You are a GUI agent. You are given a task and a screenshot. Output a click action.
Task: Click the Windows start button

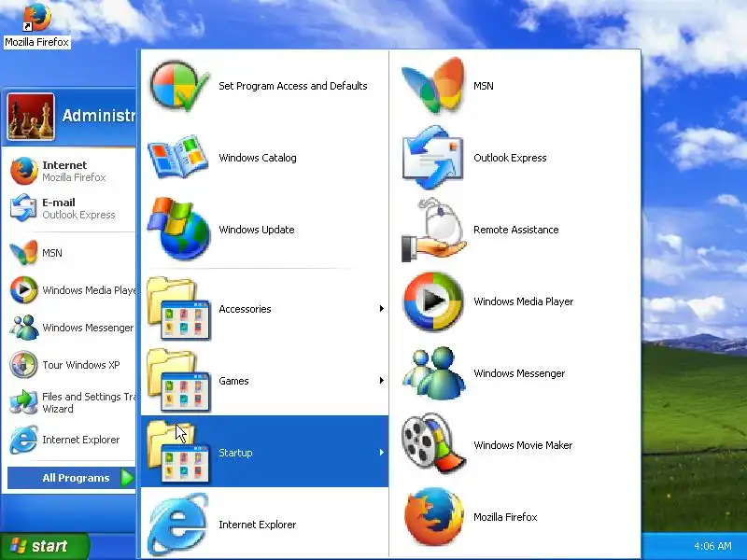(45, 545)
